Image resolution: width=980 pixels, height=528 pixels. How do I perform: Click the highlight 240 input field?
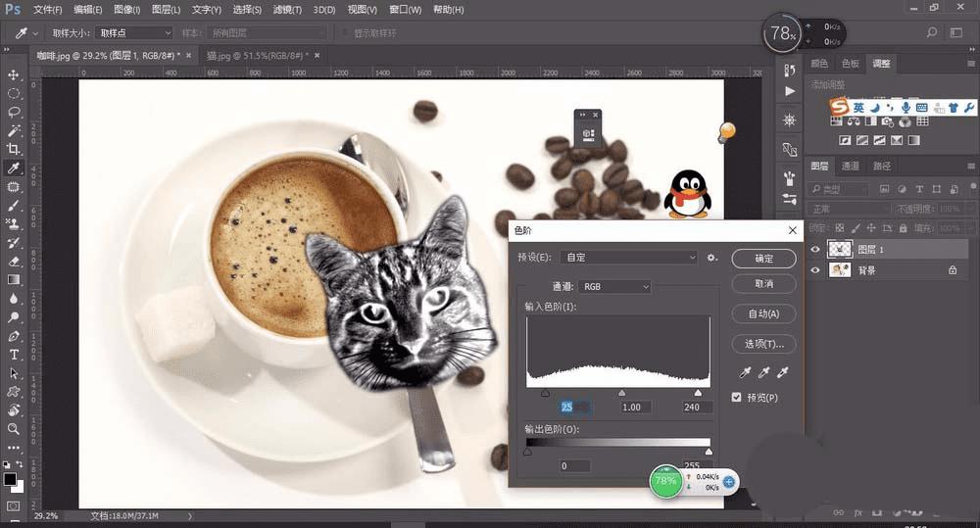coord(696,407)
